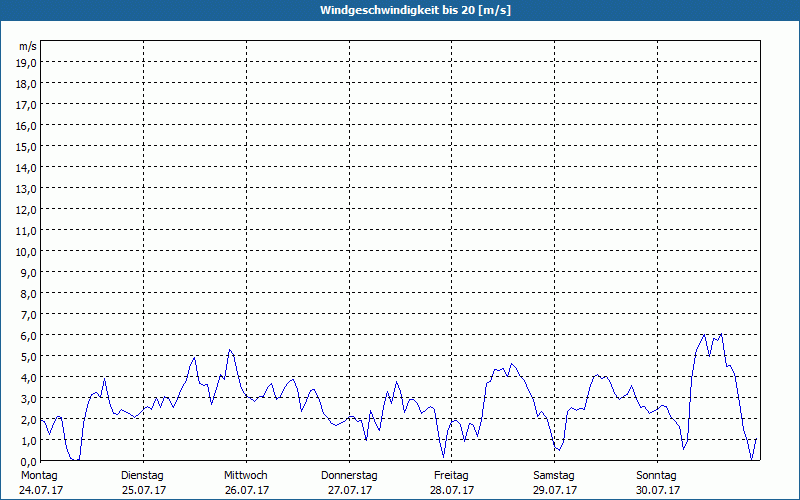
Task: Click the date 30.07.17
Action: click(x=658, y=490)
